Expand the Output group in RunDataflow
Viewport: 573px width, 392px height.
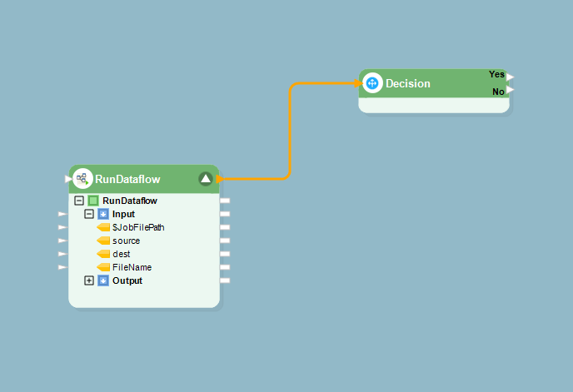point(89,280)
